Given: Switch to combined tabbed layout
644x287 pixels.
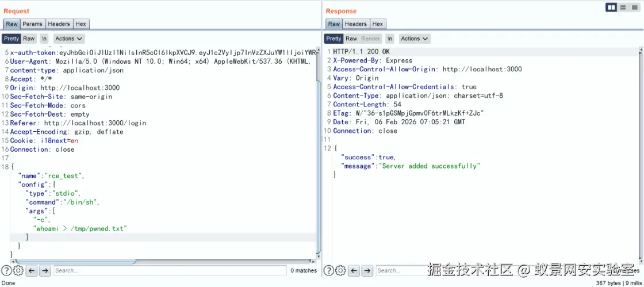Looking at the screenshot, I should coord(634,7).
